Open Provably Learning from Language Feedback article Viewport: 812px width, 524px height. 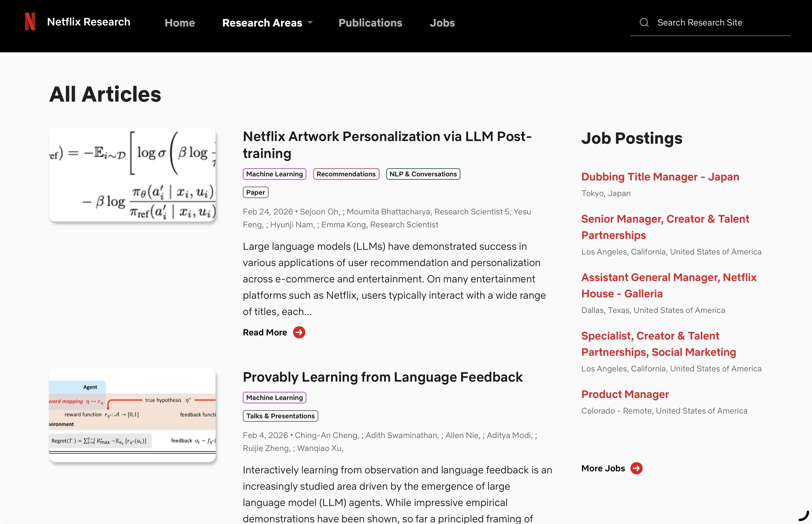point(383,377)
